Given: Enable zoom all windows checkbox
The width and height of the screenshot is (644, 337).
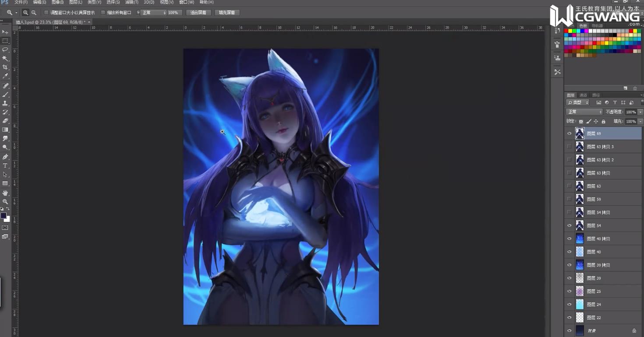Looking at the screenshot, I should (x=103, y=13).
